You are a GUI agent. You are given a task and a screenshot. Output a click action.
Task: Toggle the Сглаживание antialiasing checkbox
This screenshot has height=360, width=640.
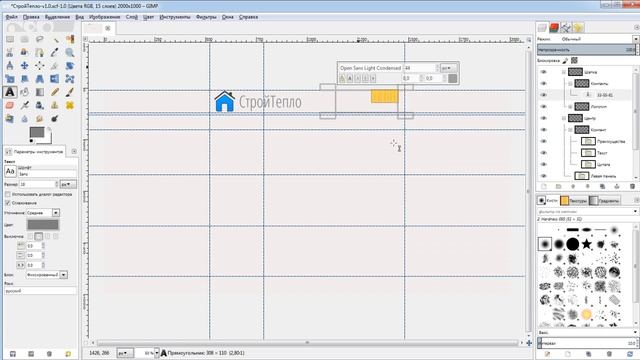8,202
